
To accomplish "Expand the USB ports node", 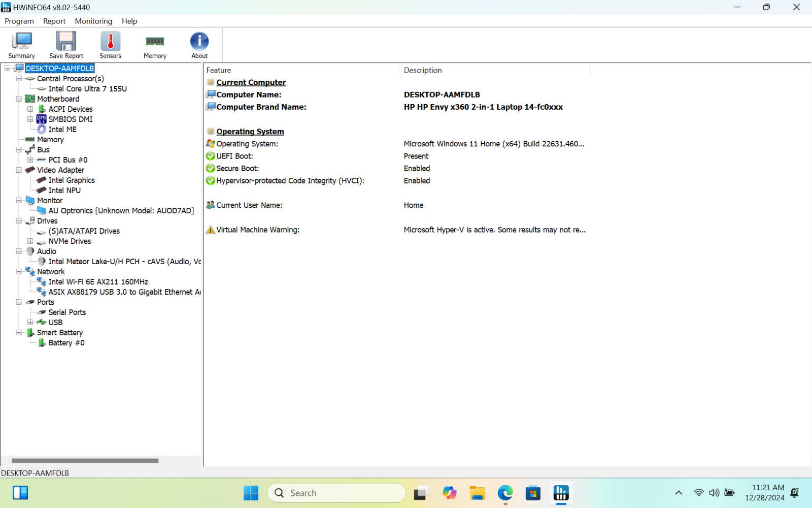I will 30,322.
